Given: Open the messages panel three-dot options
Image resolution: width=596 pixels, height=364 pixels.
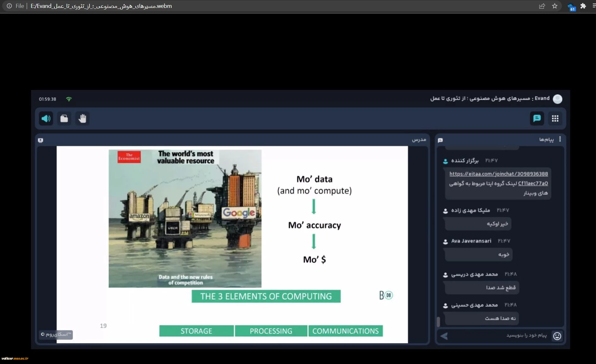Looking at the screenshot, I should pos(560,139).
